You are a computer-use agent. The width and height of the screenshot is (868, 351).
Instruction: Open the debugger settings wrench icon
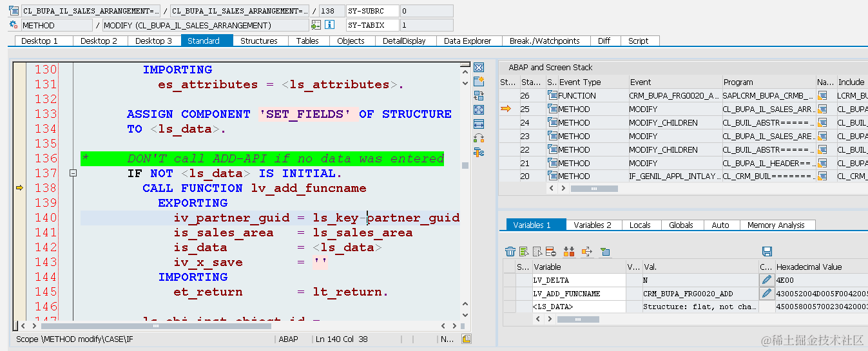(479, 152)
